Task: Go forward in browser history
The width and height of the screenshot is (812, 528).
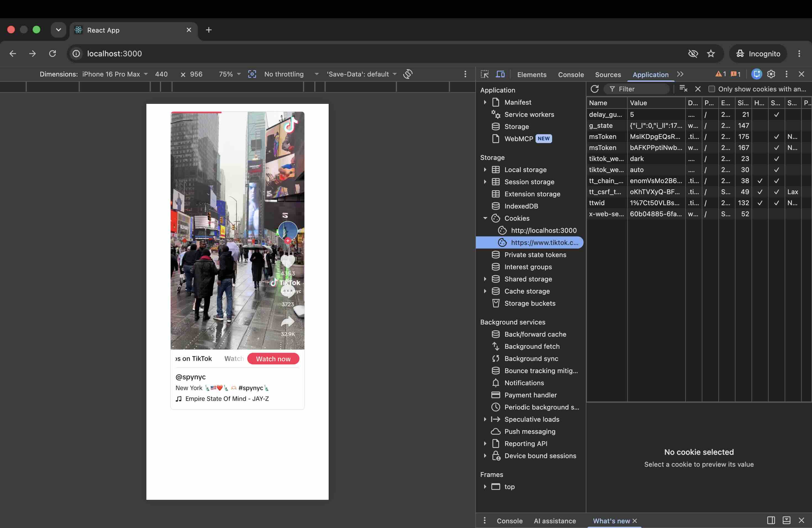Action: pos(32,54)
